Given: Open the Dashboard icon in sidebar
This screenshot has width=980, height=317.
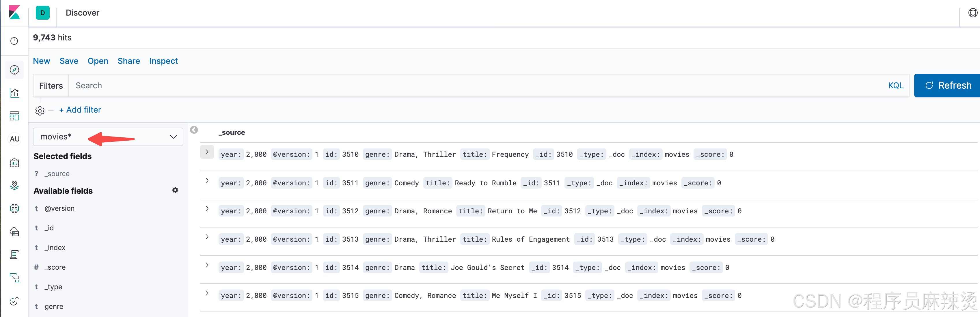Looking at the screenshot, I should [x=14, y=116].
